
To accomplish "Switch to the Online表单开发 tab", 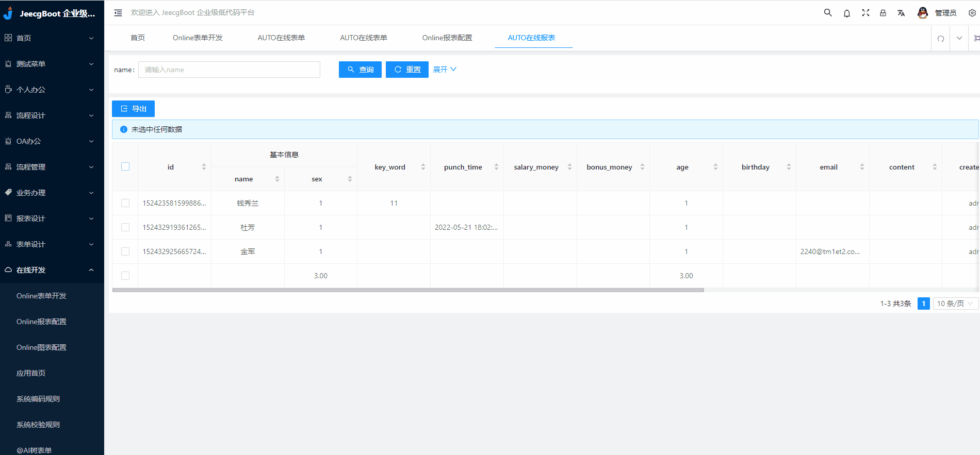I will click(x=198, y=38).
